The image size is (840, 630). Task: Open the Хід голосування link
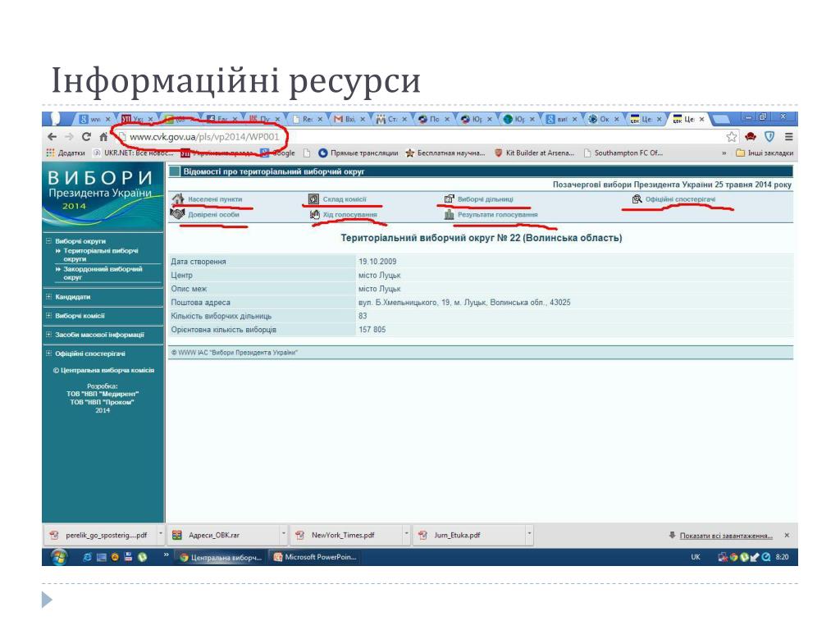(x=349, y=214)
